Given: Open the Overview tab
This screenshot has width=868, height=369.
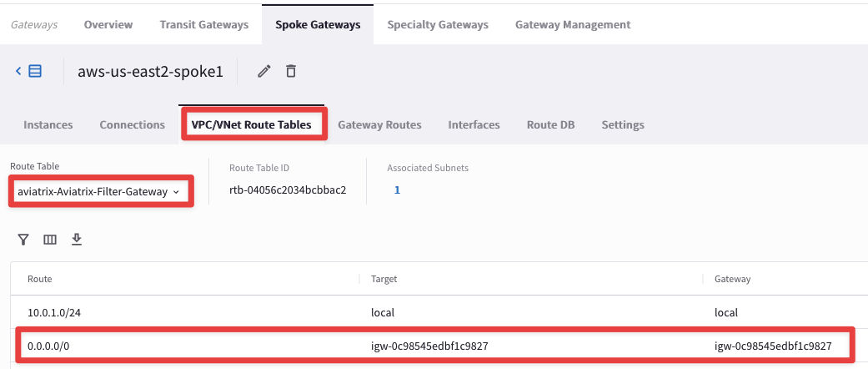Looking at the screenshot, I should click(108, 24).
